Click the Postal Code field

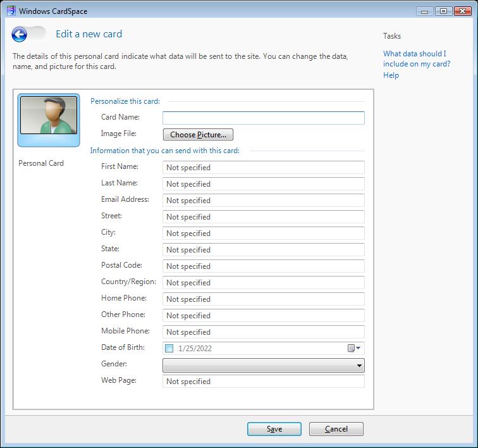(x=264, y=266)
